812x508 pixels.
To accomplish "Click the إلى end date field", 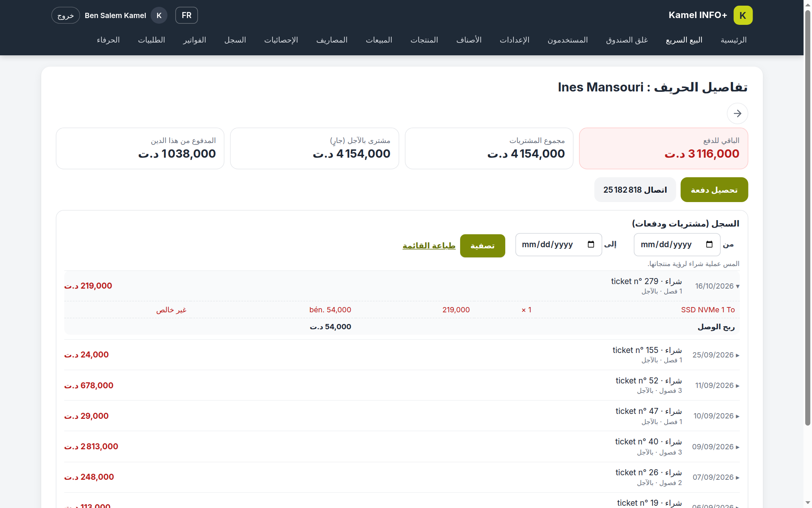I will [x=558, y=245].
